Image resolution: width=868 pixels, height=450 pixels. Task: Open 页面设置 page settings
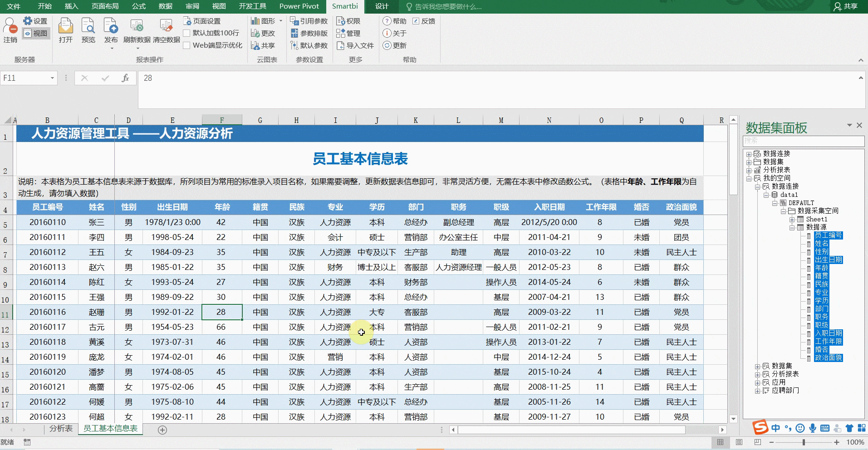click(x=202, y=21)
